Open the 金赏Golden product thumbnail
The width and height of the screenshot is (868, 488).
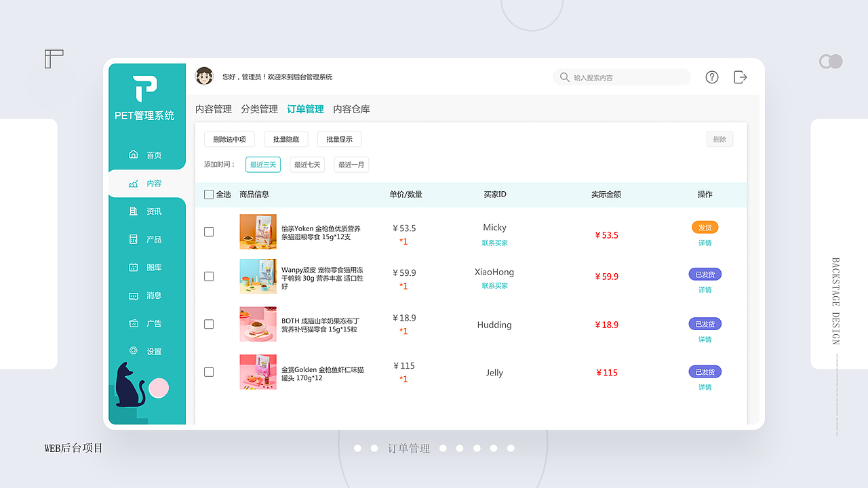pos(258,372)
